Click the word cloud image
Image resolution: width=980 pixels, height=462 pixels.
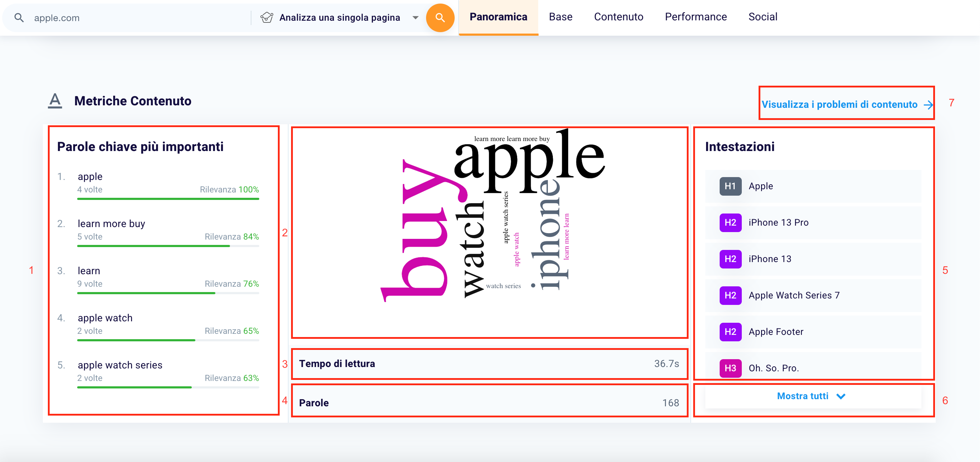tap(493, 216)
